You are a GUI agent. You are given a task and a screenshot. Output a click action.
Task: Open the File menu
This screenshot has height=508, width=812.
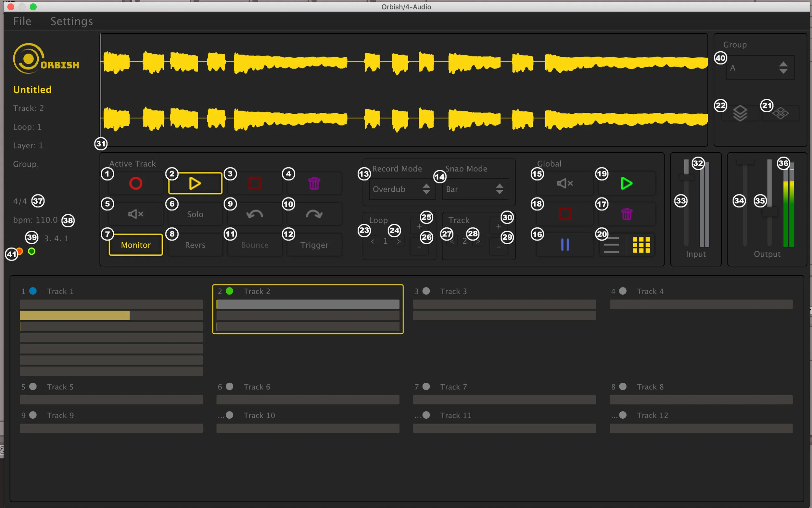[x=22, y=21]
